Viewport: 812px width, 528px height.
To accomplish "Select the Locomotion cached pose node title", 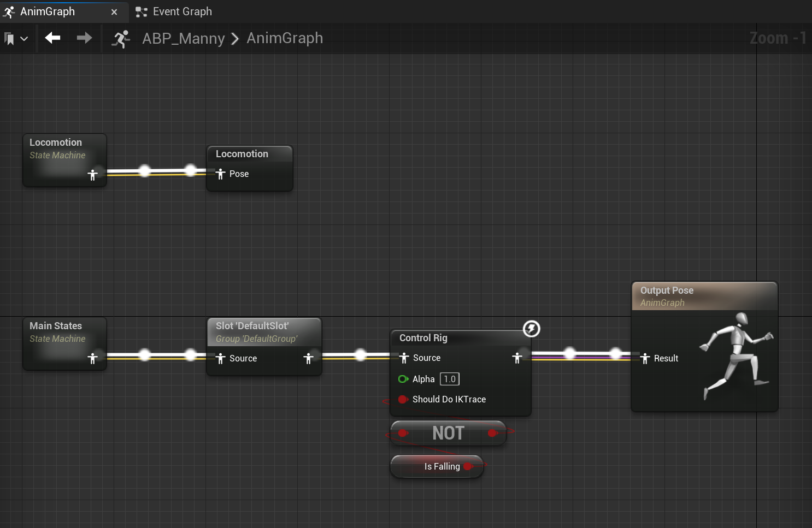I will [x=242, y=154].
